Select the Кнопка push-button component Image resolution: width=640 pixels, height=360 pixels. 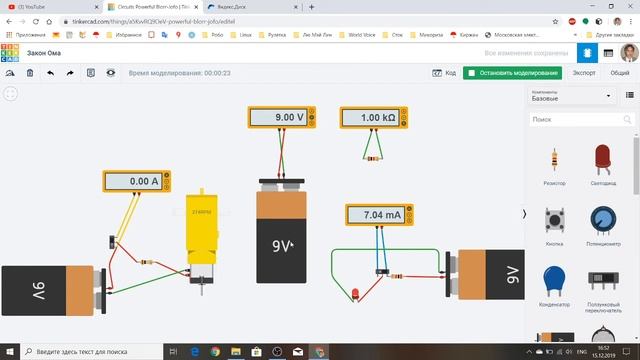click(x=554, y=227)
